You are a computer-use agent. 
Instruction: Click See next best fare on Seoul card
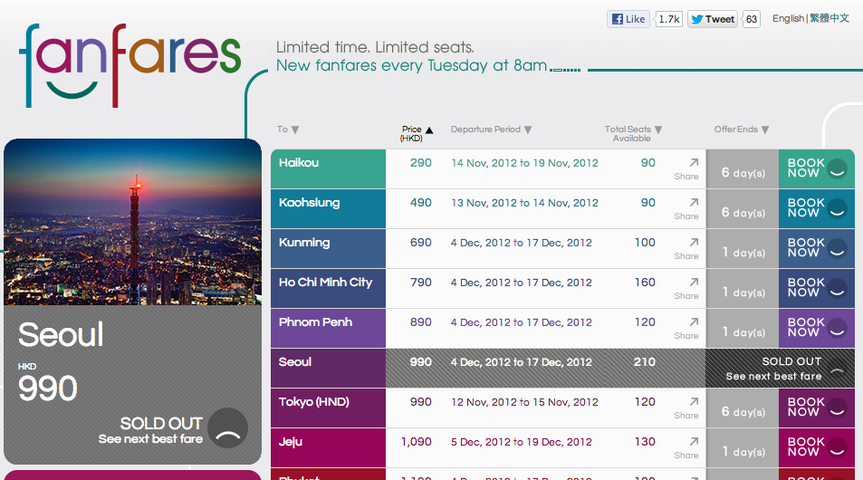pos(150,439)
